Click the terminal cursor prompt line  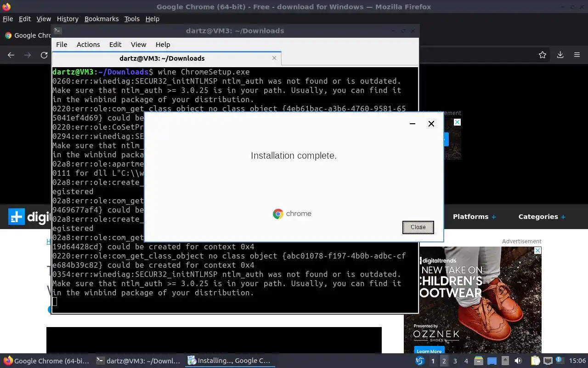click(55, 302)
